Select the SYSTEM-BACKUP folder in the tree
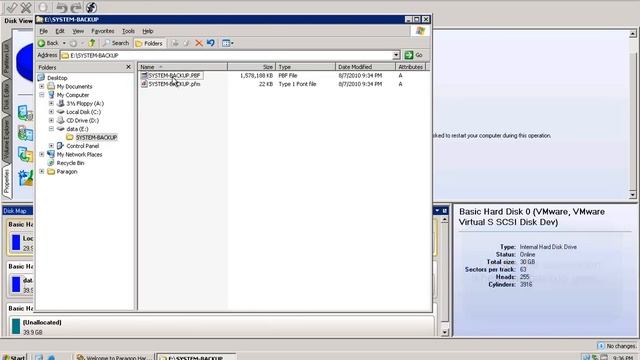640x360 pixels. [x=96, y=138]
